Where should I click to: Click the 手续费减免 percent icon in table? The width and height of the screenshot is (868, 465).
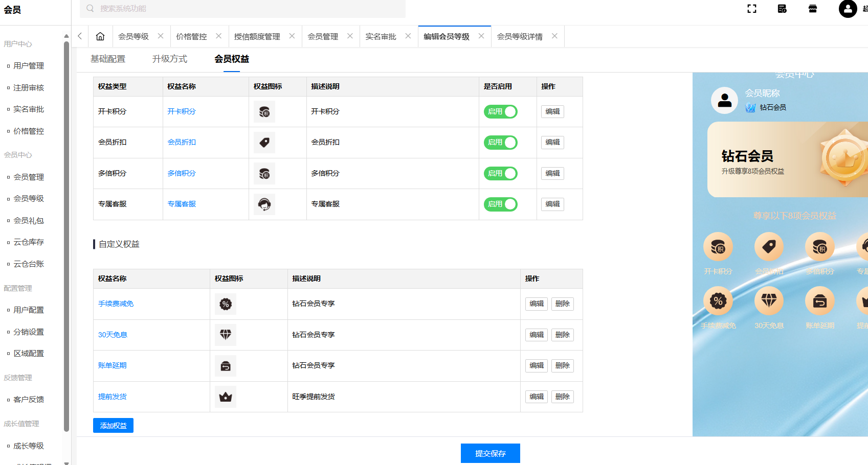(226, 304)
